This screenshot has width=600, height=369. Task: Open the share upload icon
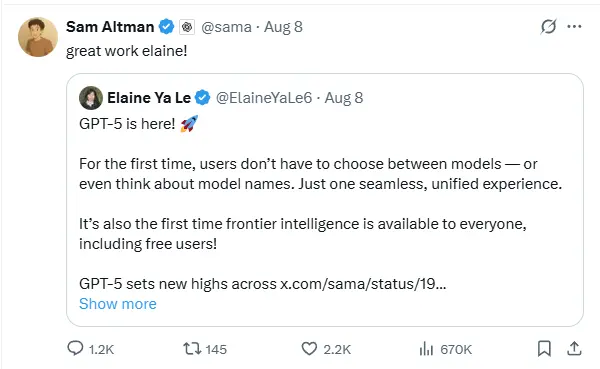574,349
